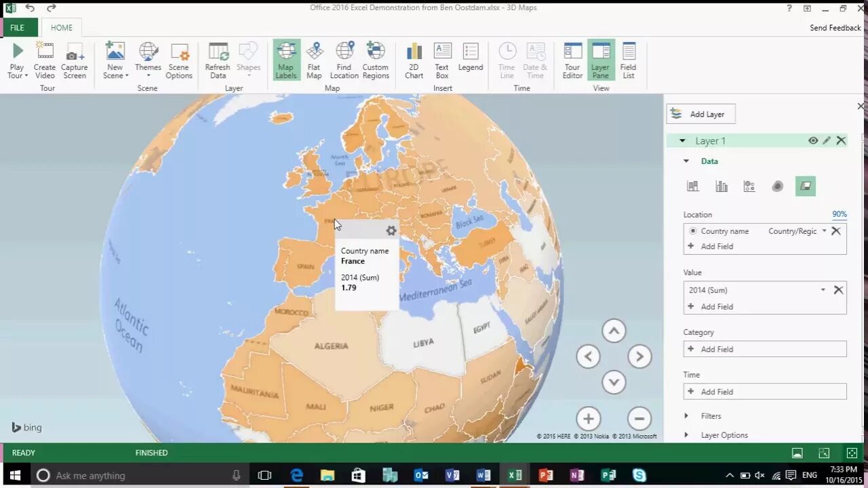Screen dimensions: 868x488
Task: Zoom in with plus button
Action: 588,418
